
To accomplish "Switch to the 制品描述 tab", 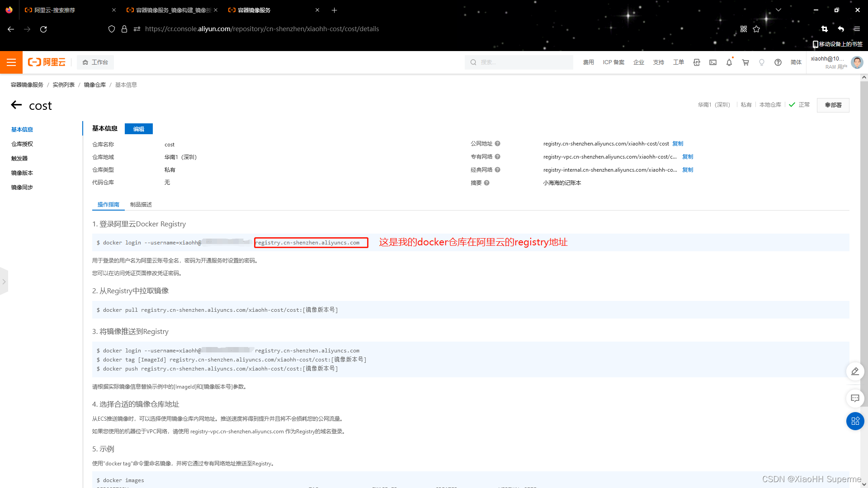I will tap(141, 205).
